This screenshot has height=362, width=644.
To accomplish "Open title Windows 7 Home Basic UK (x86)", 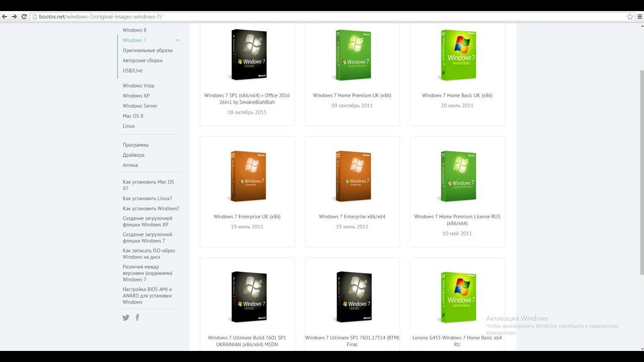I will [457, 96].
